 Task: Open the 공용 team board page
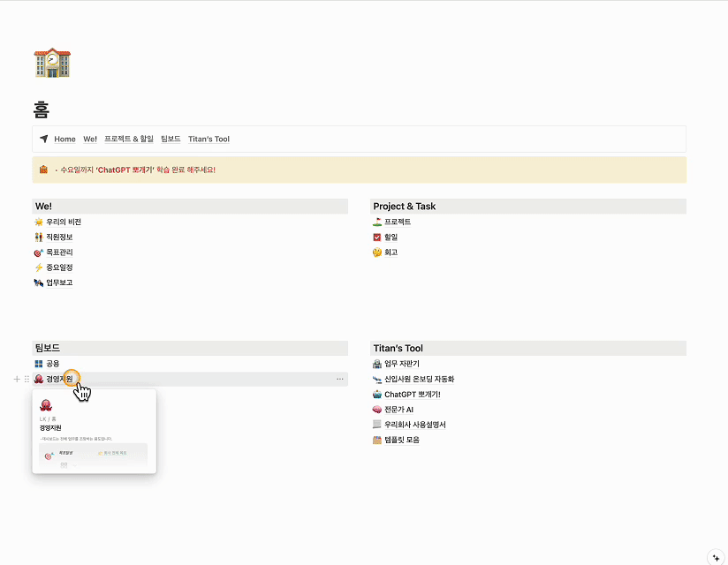[52, 364]
